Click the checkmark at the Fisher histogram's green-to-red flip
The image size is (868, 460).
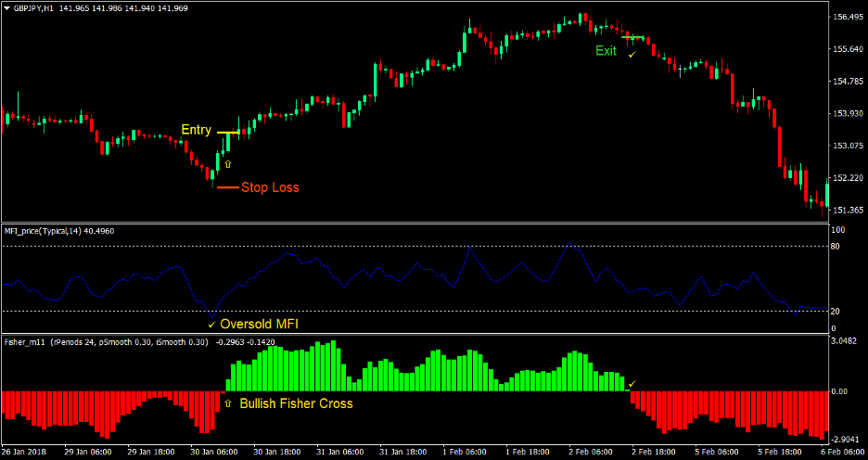632,383
